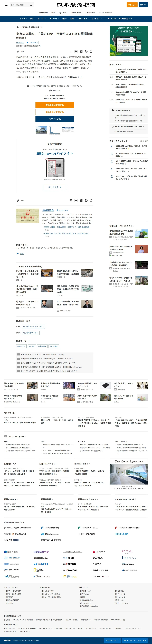This screenshot has width=152, height=644.
Task: Click the Facebook share icon under the article date
Action: point(86,51)
